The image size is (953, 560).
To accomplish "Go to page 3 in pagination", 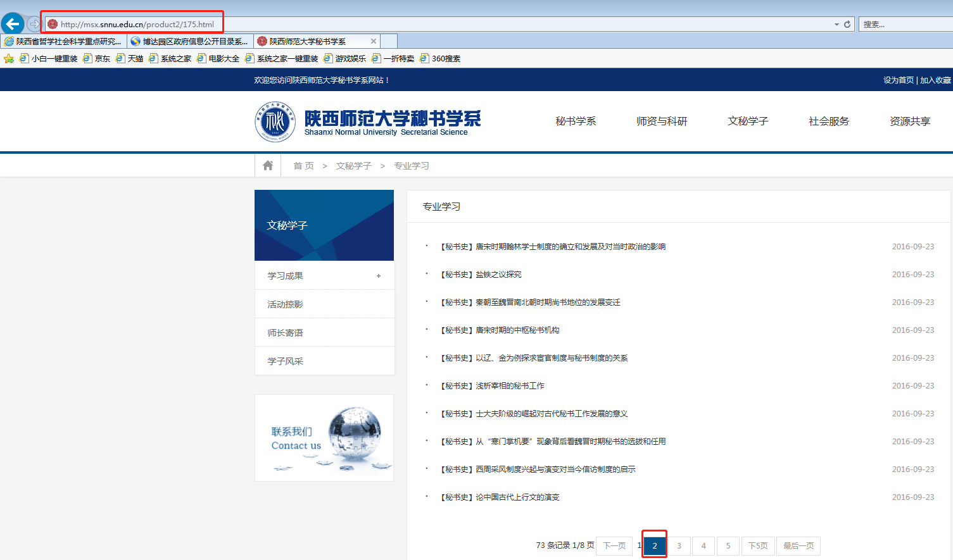I will click(679, 545).
